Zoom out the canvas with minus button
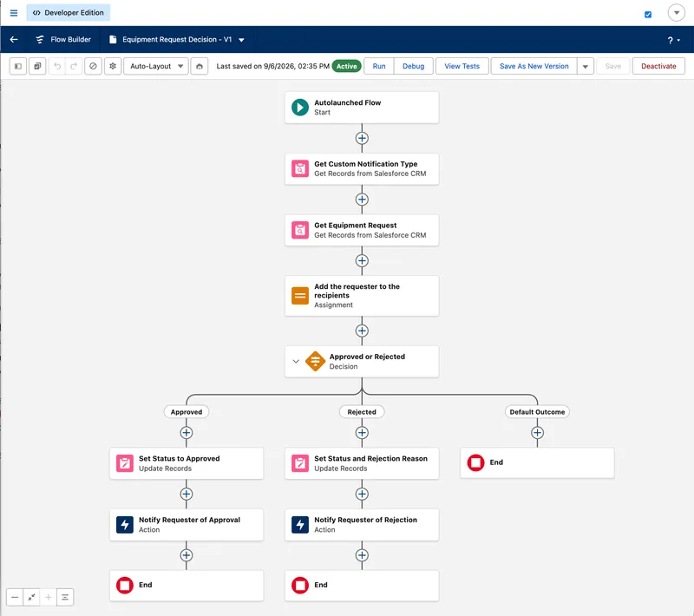The width and height of the screenshot is (694, 616). pos(15,597)
